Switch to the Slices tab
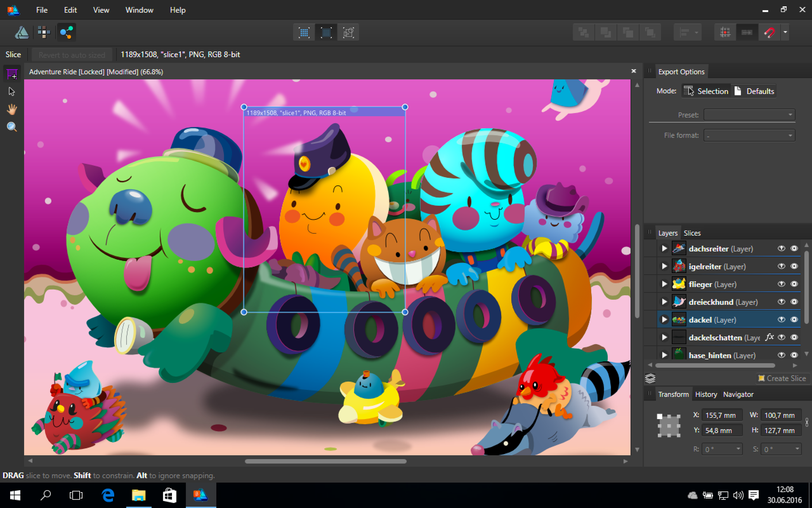Screen dimensions: 812x508 point(692,233)
